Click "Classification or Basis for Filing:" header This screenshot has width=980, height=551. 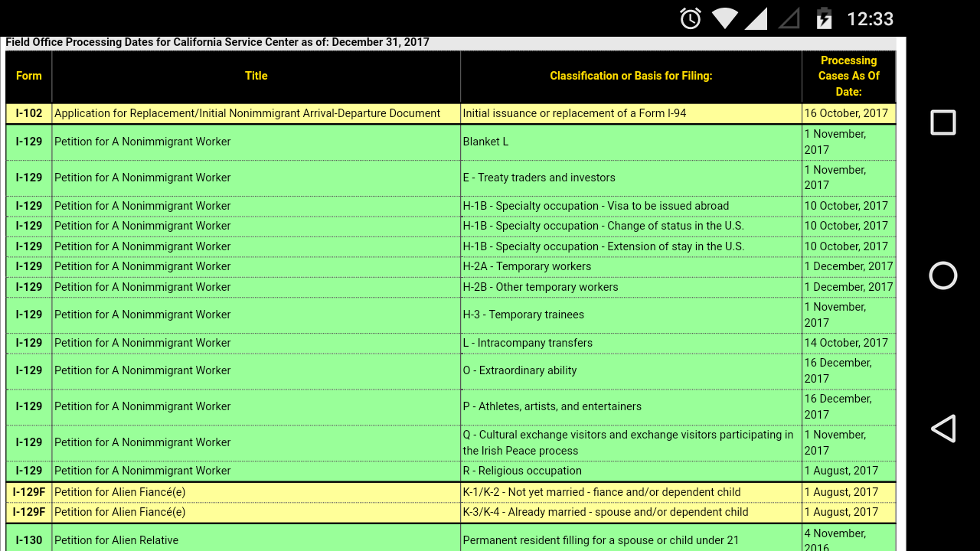pyautogui.click(x=631, y=77)
